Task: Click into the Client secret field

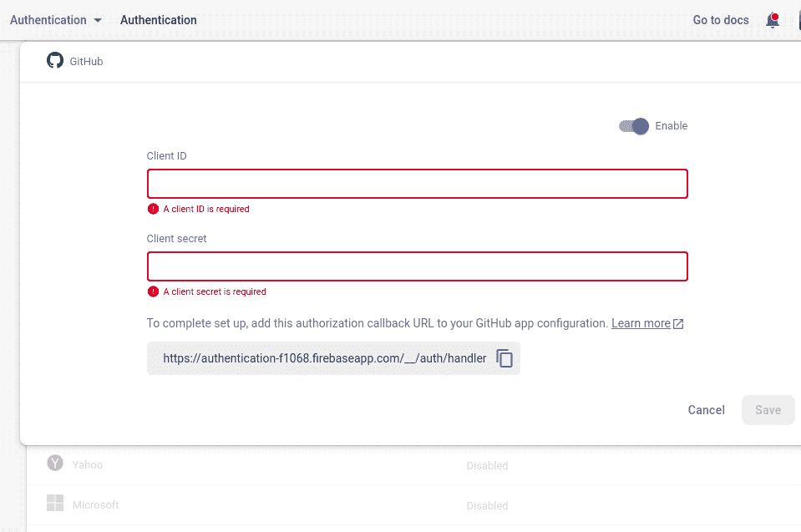Action: click(x=417, y=266)
